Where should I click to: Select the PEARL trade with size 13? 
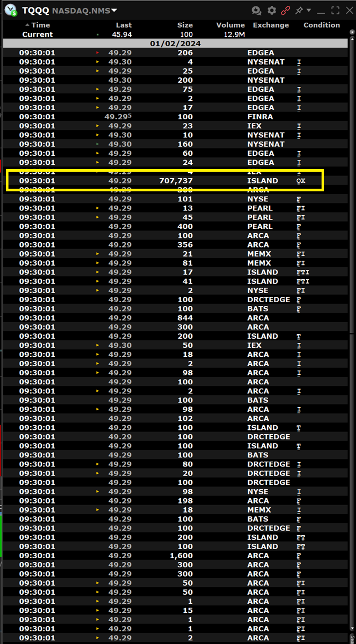tap(175, 208)
